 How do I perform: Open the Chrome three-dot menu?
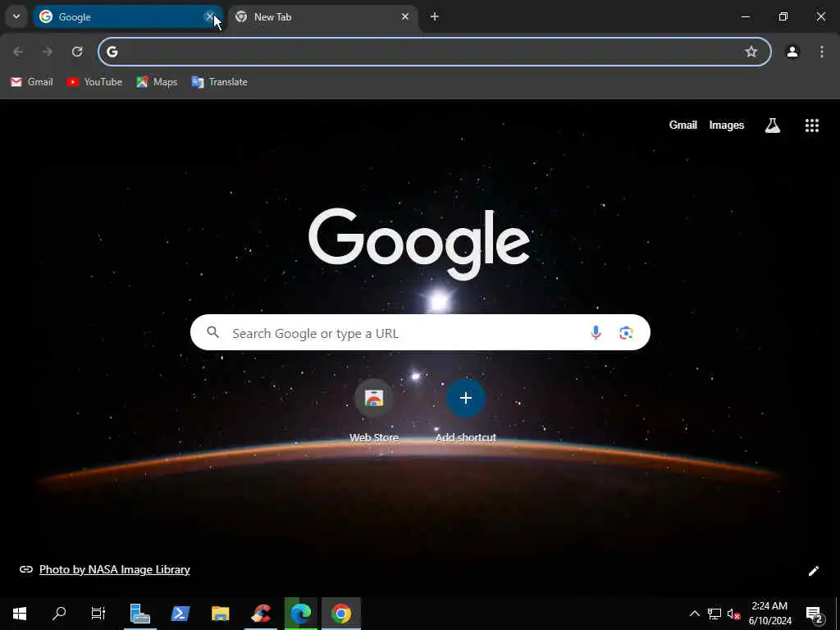pyautogui.click(x=822, y=52)
